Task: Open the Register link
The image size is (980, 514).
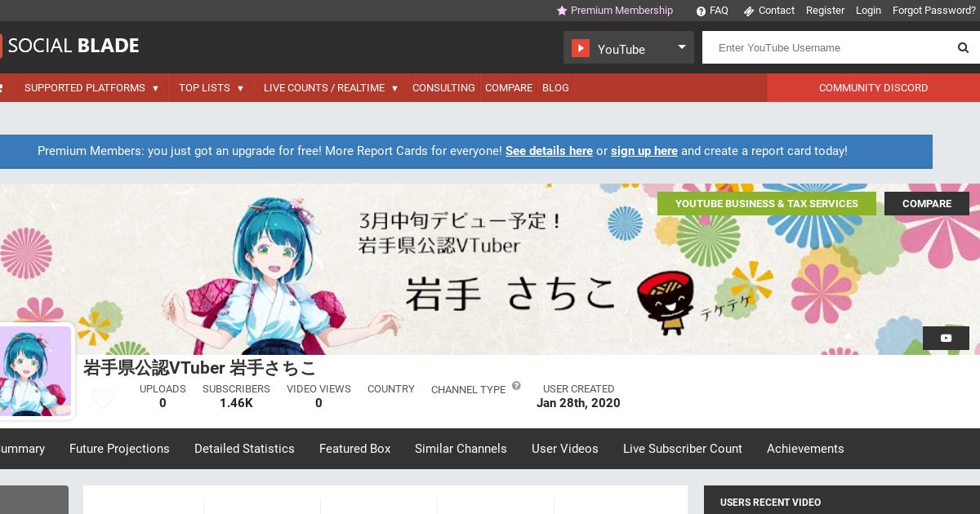Action: tap(825, 11)
